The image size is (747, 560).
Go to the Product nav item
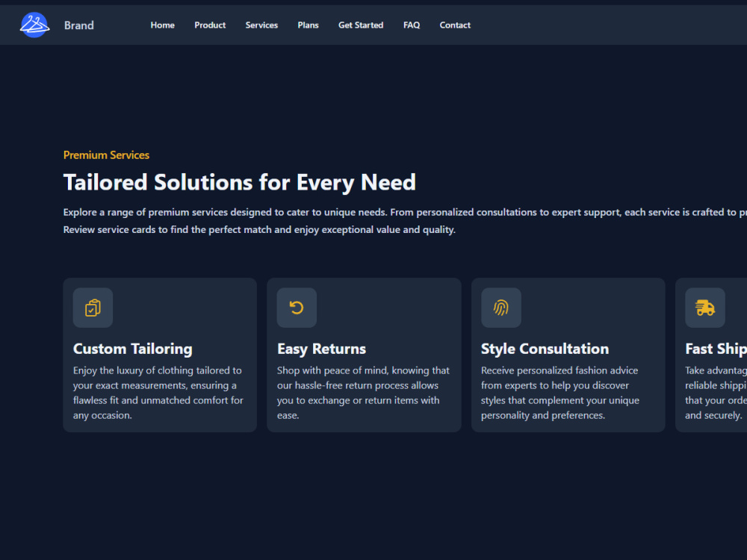(210, 25)
